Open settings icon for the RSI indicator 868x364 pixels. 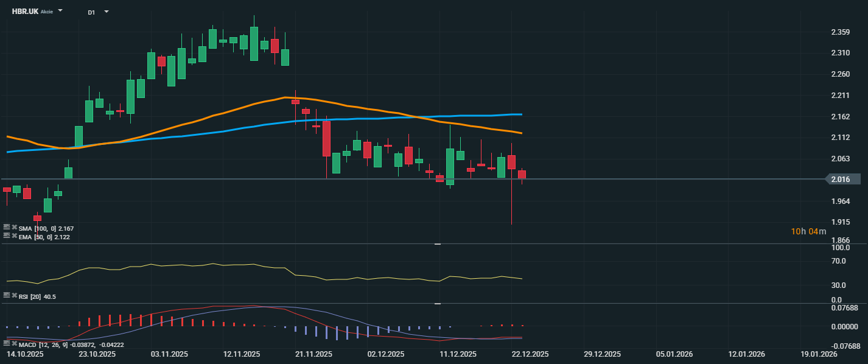point(7,296)
